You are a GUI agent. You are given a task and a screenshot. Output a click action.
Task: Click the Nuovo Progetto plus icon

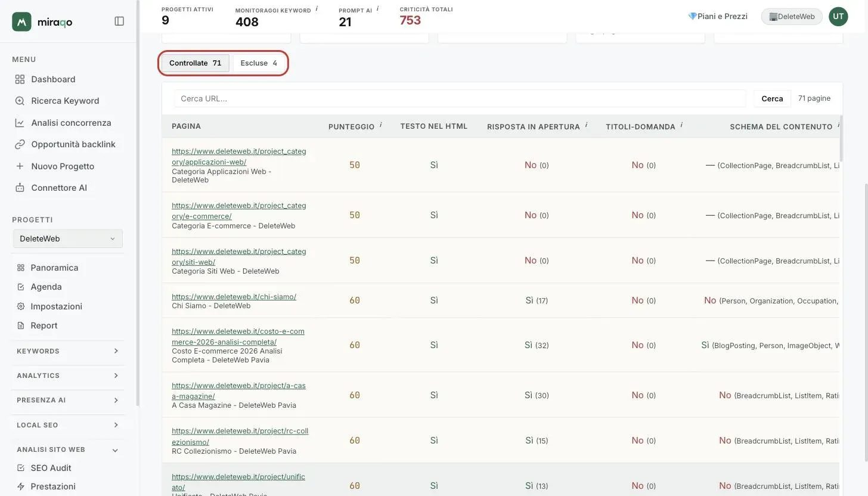20,166
